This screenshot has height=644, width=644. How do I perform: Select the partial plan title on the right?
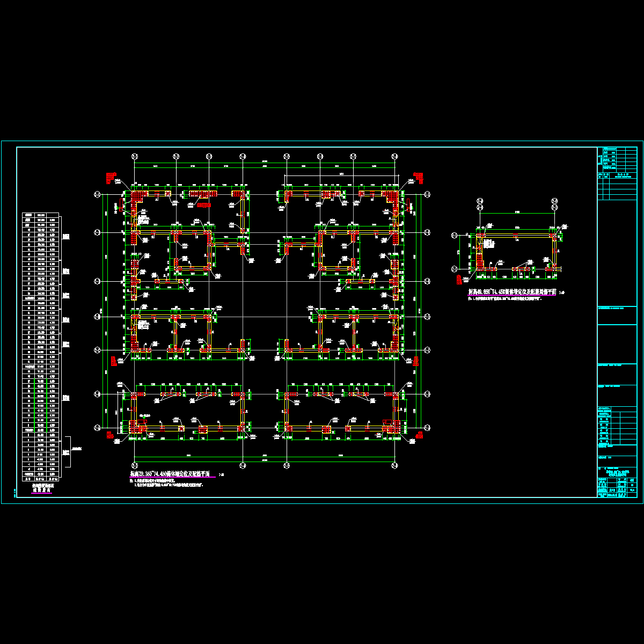(513, 292)
